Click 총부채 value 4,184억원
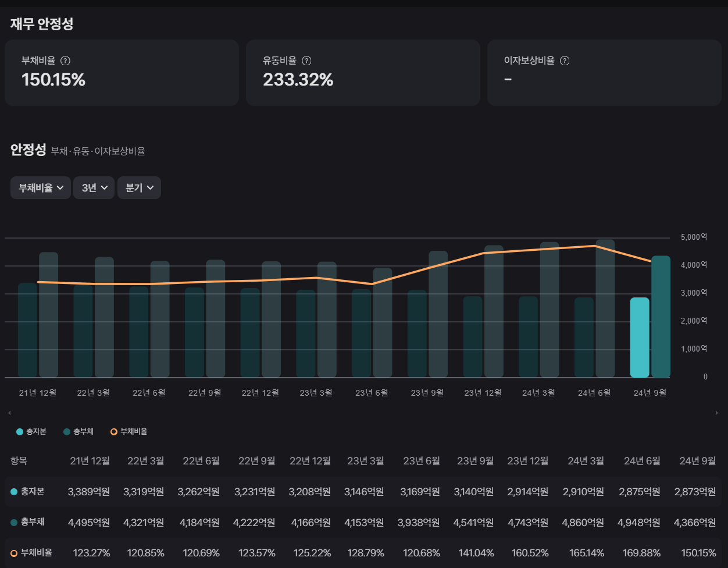The image size is (728, 568). coord(200,523)
